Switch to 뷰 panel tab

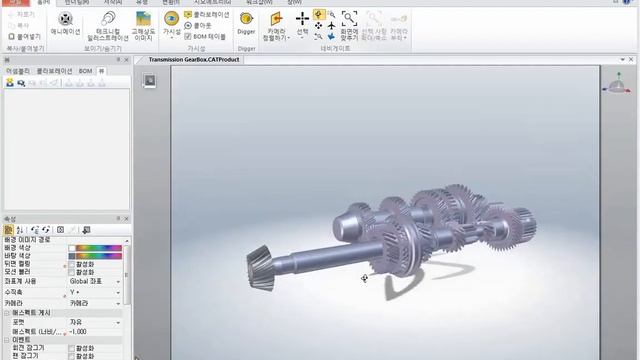coord(101,71)
